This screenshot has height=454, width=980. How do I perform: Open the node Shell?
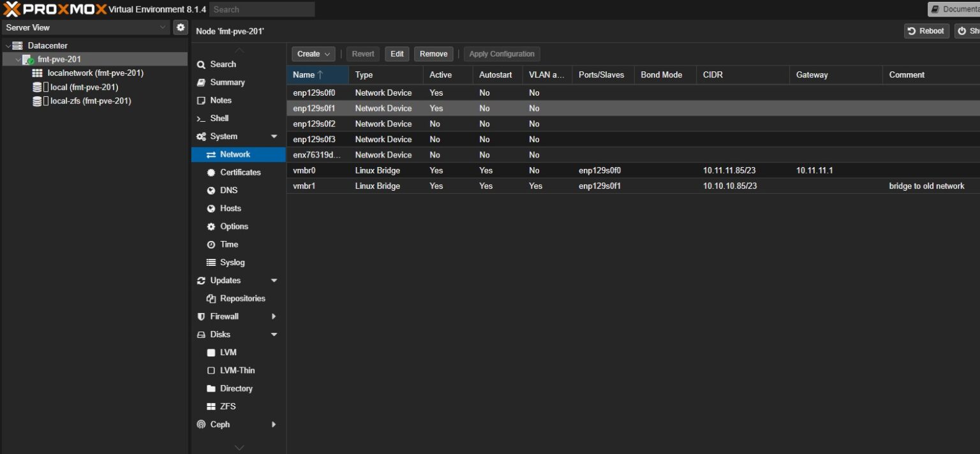(219, 118)
